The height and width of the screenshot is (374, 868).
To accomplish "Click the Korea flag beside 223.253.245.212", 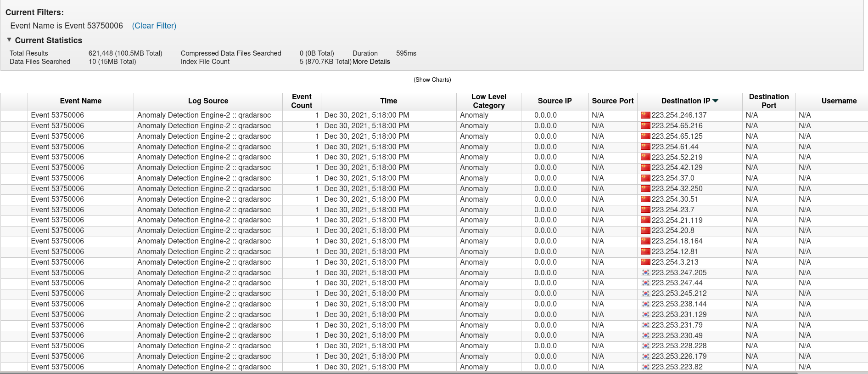I will coord(645,294).
